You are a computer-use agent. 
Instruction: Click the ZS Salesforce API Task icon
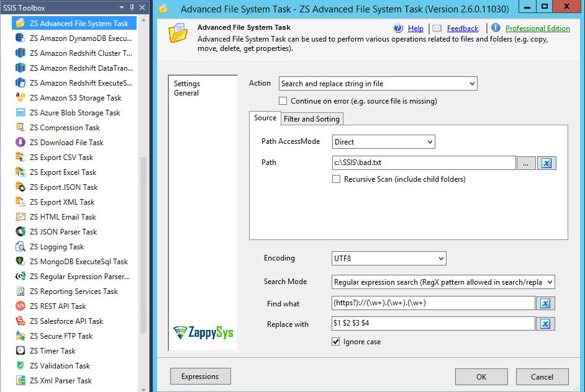tap(20, 321)
